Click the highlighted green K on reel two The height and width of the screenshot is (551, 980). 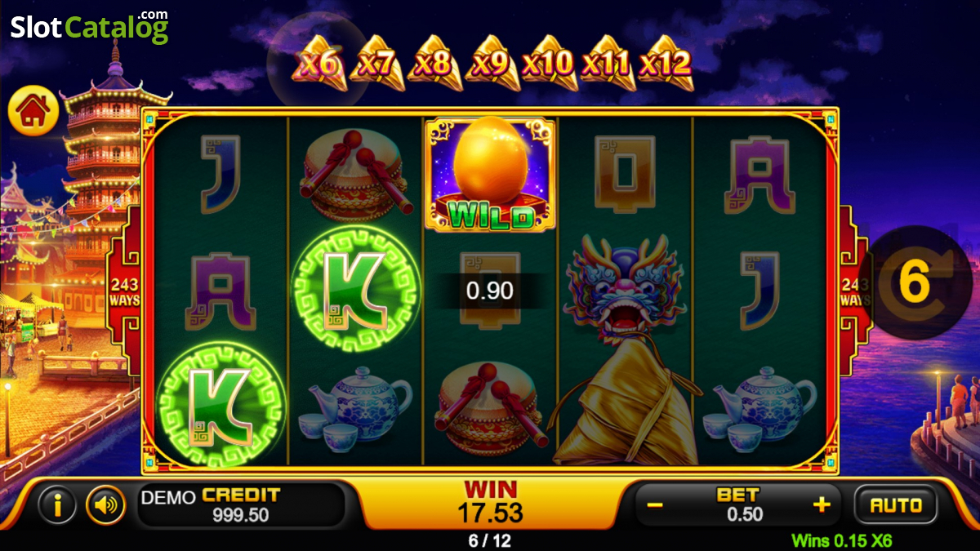pos(356,287)
